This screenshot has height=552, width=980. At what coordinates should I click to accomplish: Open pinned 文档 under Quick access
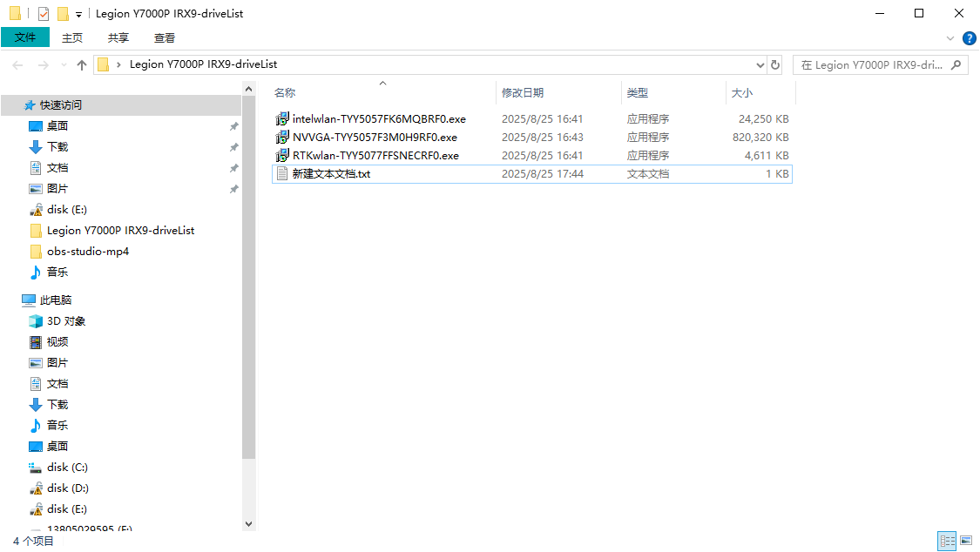click(x=57, y=168)
